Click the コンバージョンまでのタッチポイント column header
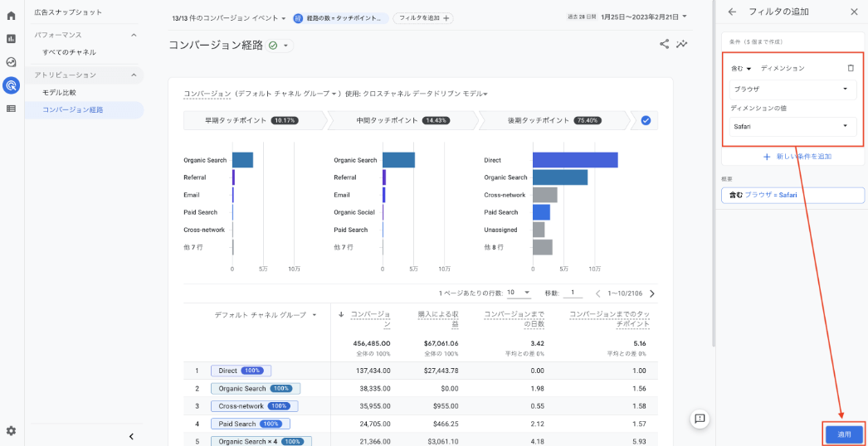The height and width of the screenshot is (446, 868). point(609,319)
